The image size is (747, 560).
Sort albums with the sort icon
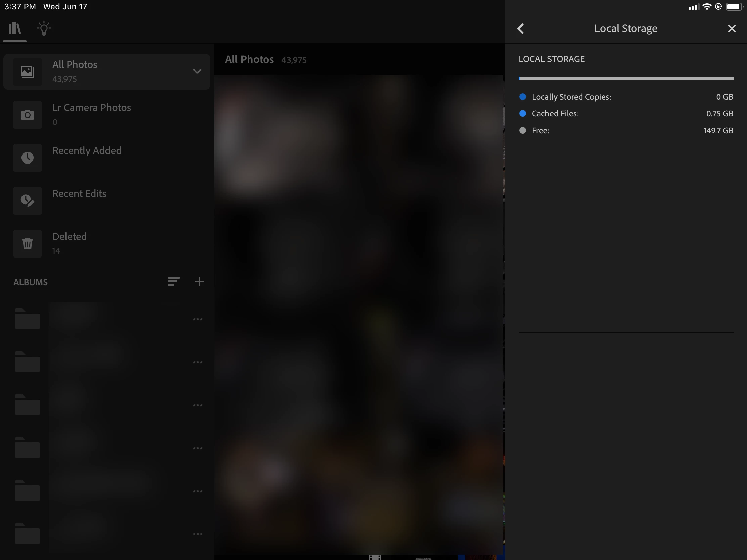(x=173, y=282)
